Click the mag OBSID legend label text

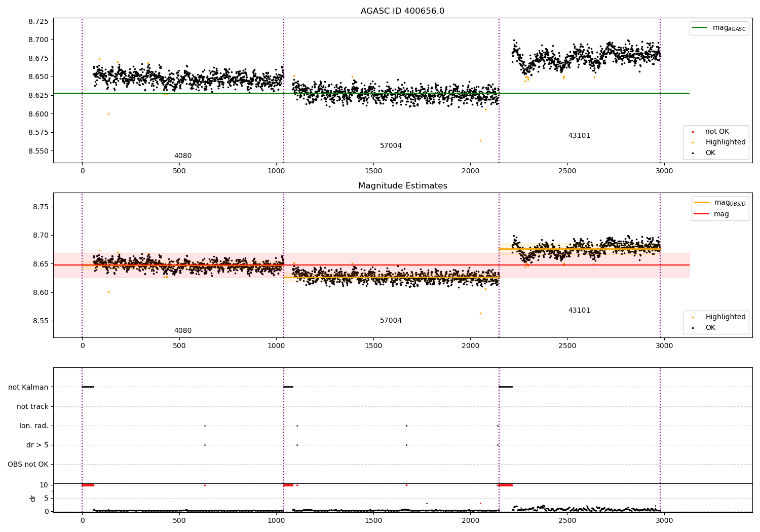point(730,203)
